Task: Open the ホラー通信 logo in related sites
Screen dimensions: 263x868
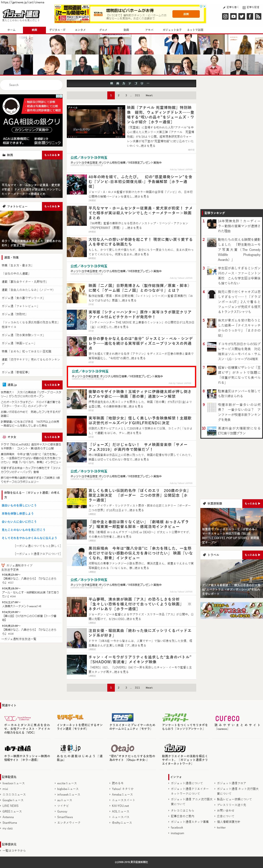Action: click(18, 748)
